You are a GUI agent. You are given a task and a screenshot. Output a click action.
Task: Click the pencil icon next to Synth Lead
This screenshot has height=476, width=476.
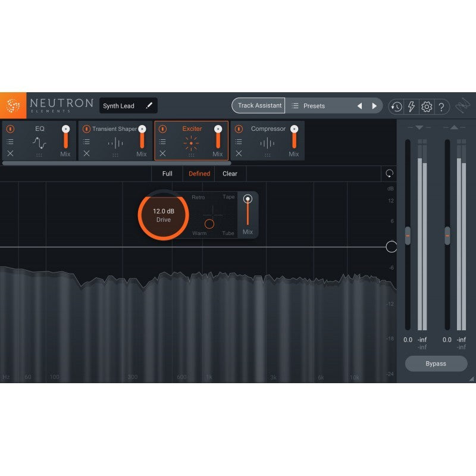pos(150,105)
